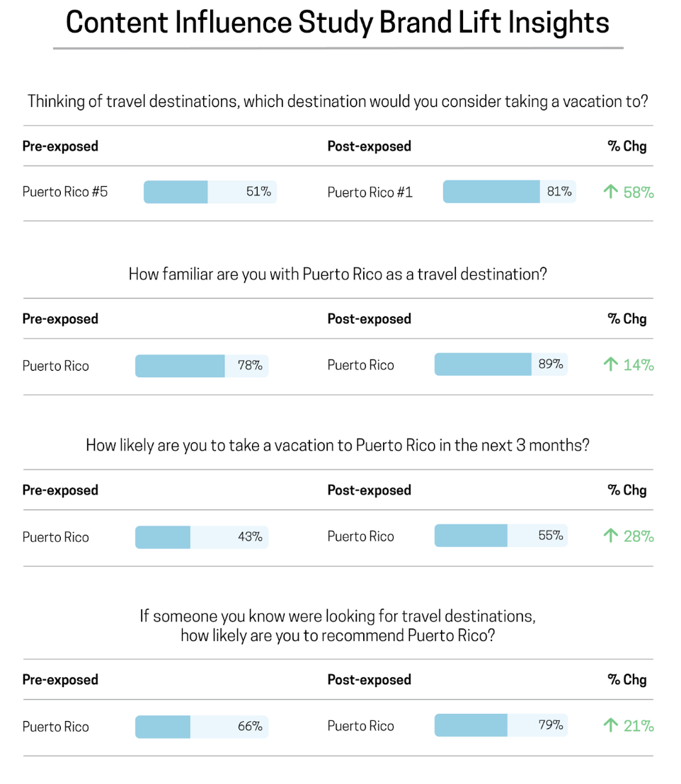This screenshot has height=784, width=681.
Task: Click the green up arrow beside 28%
Action: [x=611, y=536]
